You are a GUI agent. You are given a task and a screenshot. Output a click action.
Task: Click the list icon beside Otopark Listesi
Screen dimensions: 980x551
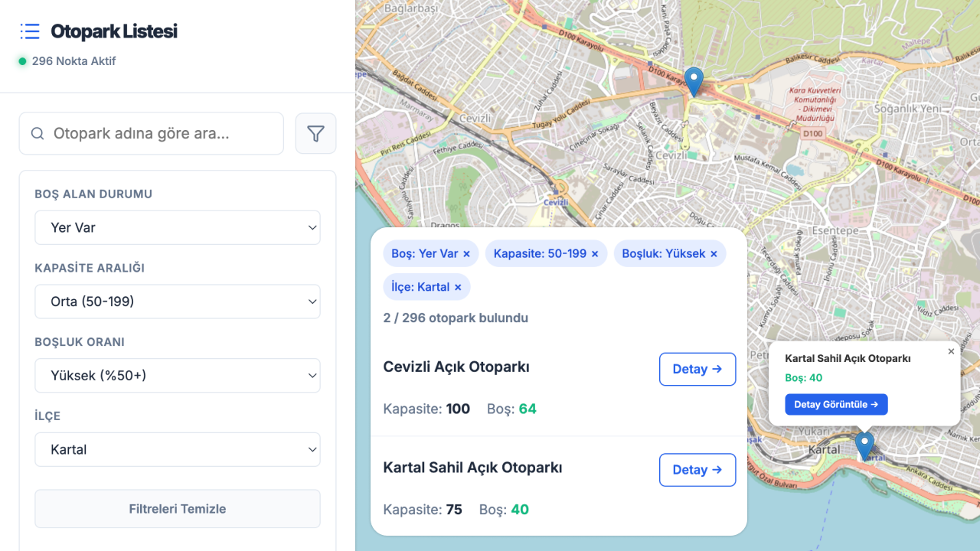tap(30, 31)
